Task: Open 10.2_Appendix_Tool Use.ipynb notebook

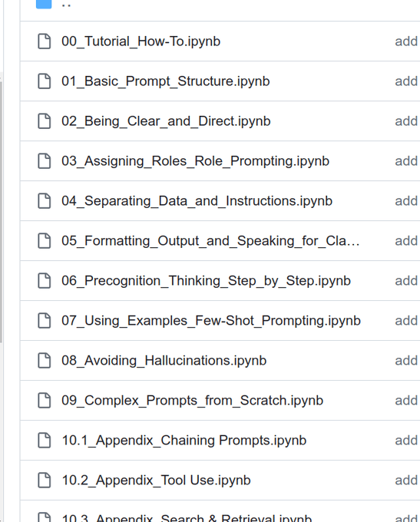Action: (x=156, y=481)
